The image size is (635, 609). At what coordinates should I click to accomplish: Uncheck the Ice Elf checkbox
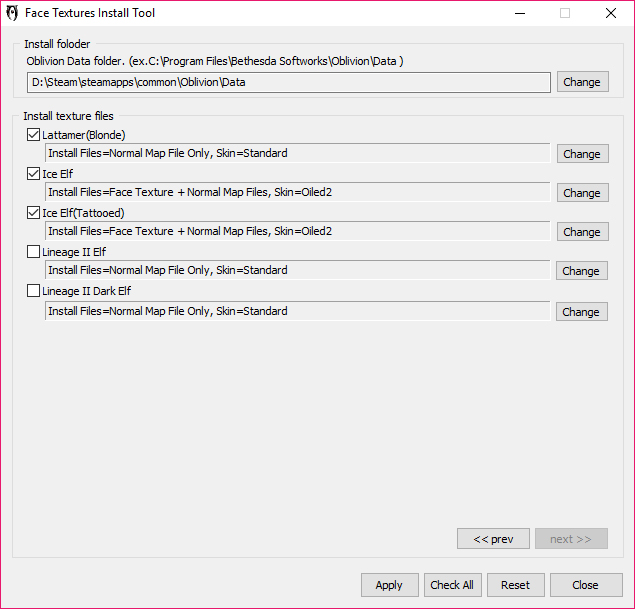34,173
